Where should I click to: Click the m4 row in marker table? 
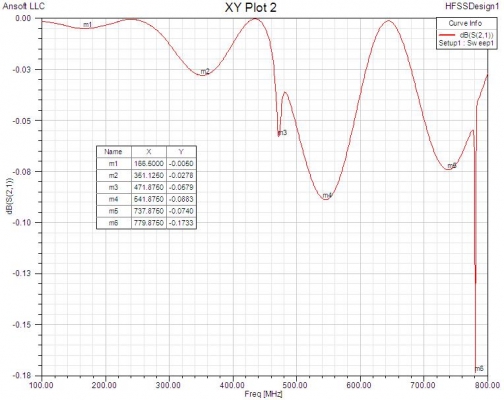click(146, 199)
